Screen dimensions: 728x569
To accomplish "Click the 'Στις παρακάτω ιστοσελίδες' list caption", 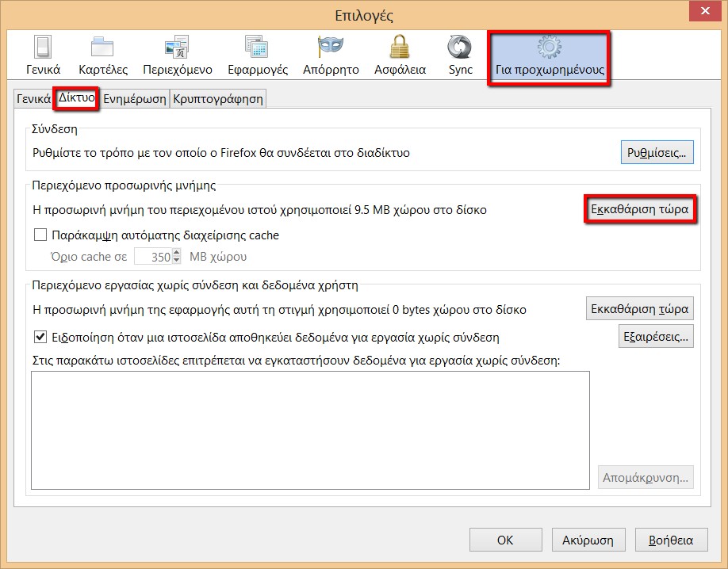I will pos(297,360).
